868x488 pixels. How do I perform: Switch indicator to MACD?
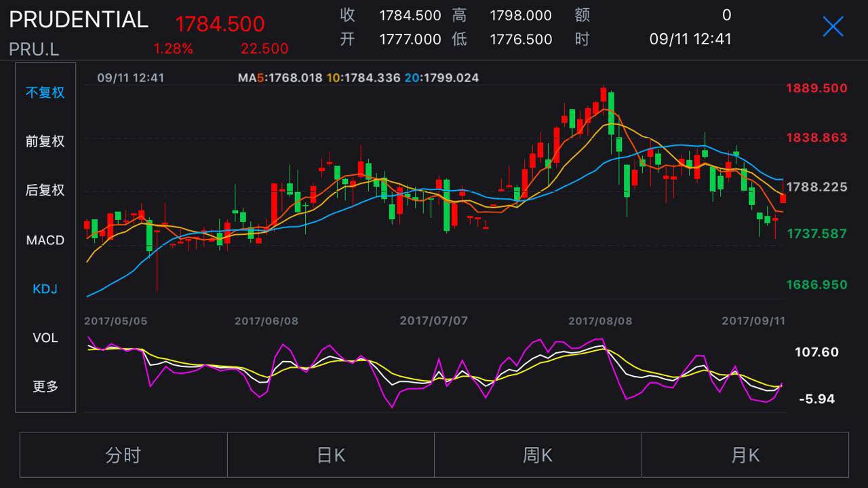click(x=45, y=240)
